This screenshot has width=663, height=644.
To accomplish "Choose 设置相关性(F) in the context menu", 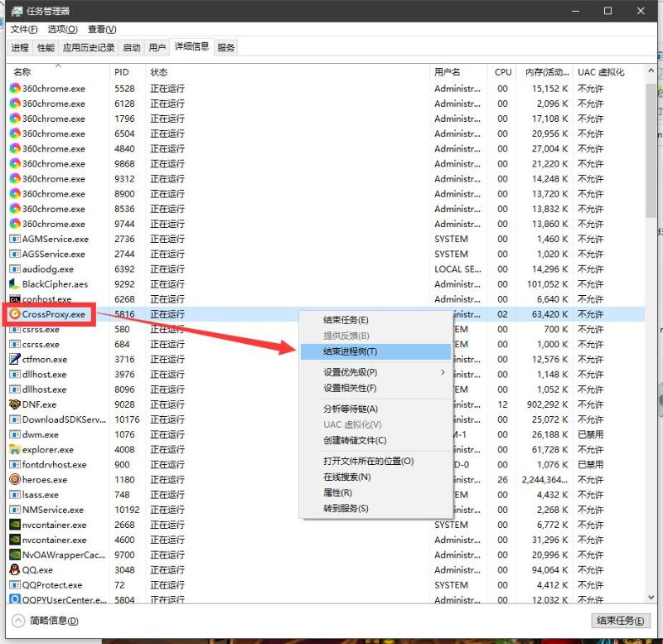I will tap(375, 388).
